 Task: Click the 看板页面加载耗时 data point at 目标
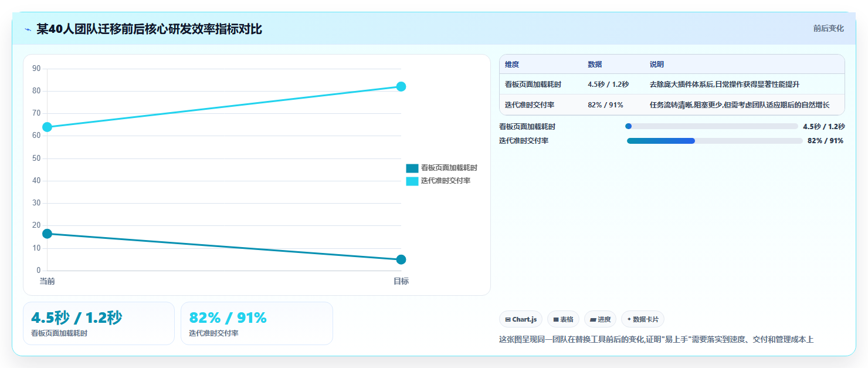[401, 259]
